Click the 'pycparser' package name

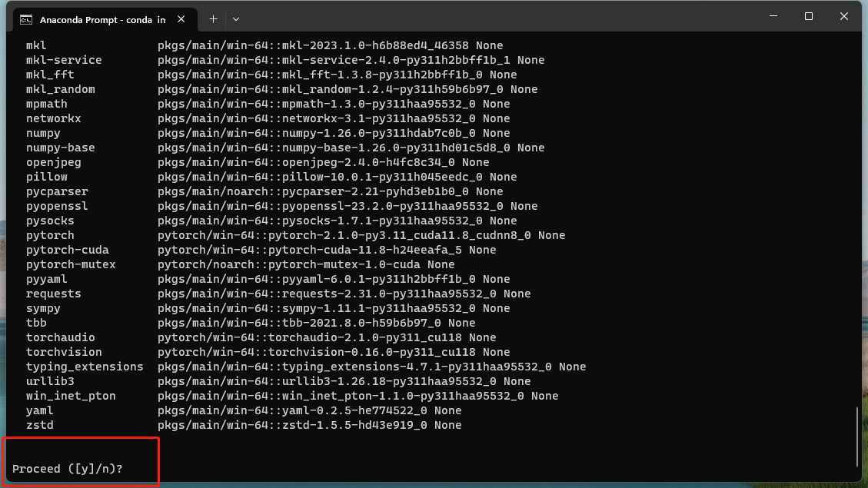(57, 191)
